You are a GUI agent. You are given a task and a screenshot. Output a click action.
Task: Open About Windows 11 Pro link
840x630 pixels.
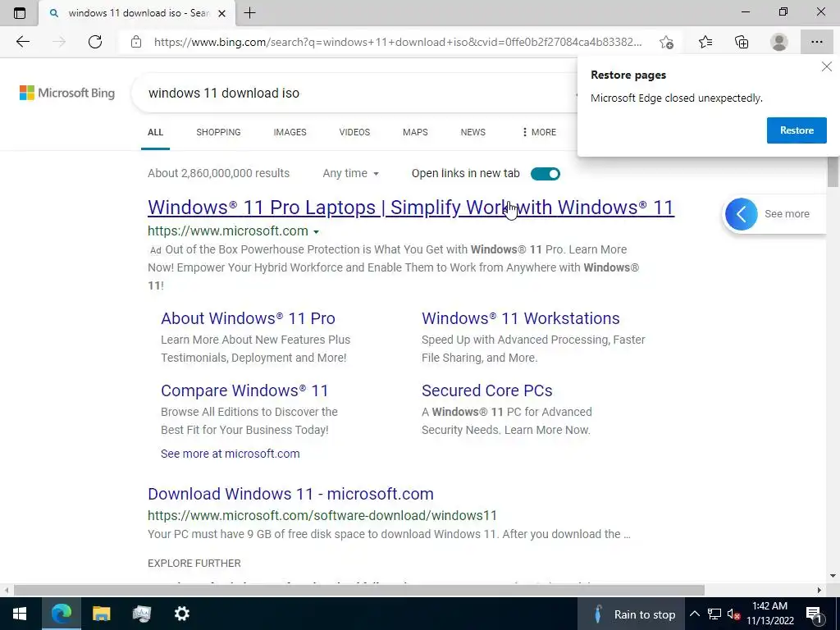click(248, 318)
